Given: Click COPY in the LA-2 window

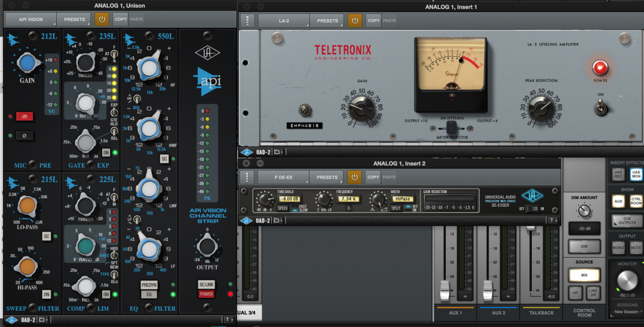Looking at the screenshot, I should pyautogui.click(x=373, y=21).
